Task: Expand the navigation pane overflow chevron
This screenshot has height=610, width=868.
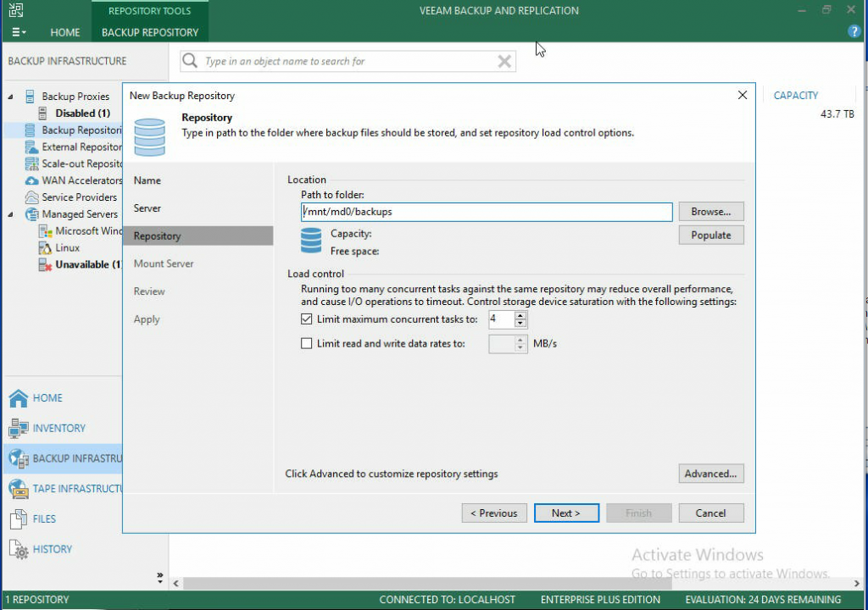Action: [160, 577]
